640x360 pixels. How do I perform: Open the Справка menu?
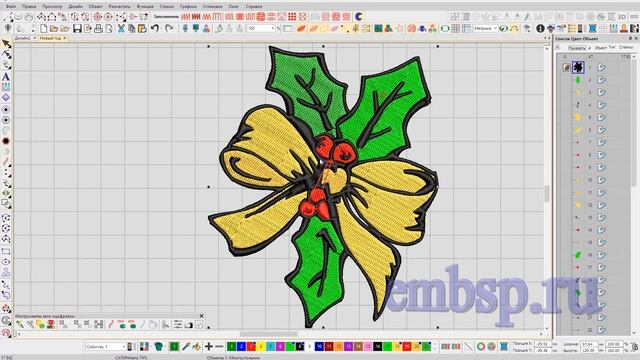click(254, 7)
